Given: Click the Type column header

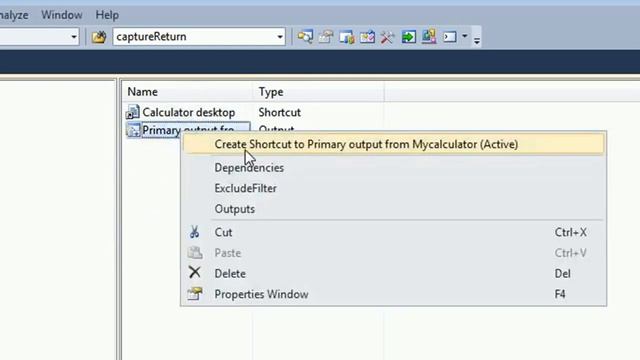Looking at the screenshot, I should [318, 92].
